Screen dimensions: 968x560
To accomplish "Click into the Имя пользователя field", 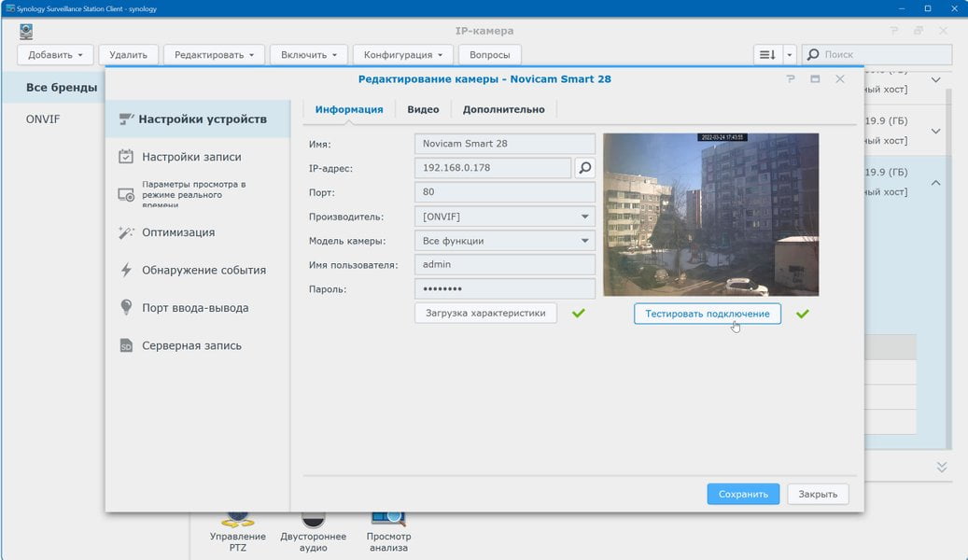I will tap(504, 265).
